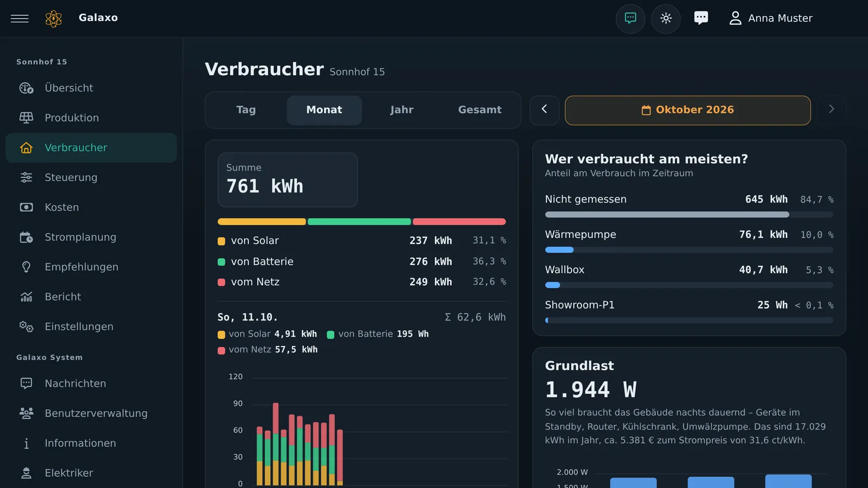Click the von Batterie legend entry
The height and width of the screenshot is (488, 868).
(362, 261)
